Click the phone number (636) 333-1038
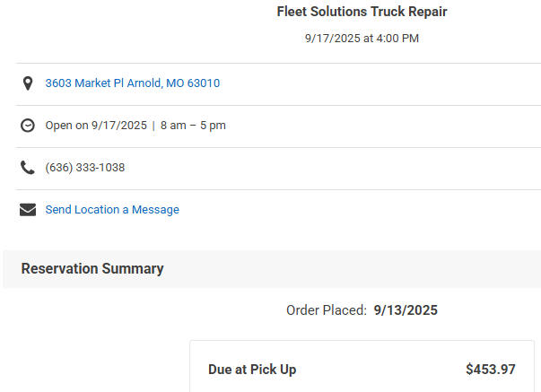541x392 pixels. [x=85, y=168]
